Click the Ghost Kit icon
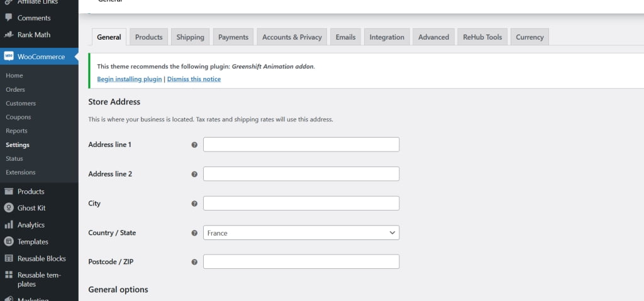The image size is (644, 301). (9, 208)
